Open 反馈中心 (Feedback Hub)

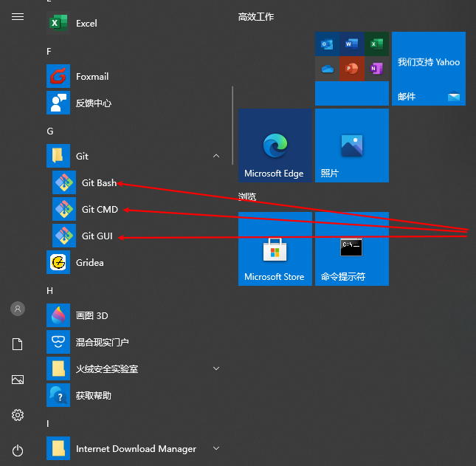(93, 103)
